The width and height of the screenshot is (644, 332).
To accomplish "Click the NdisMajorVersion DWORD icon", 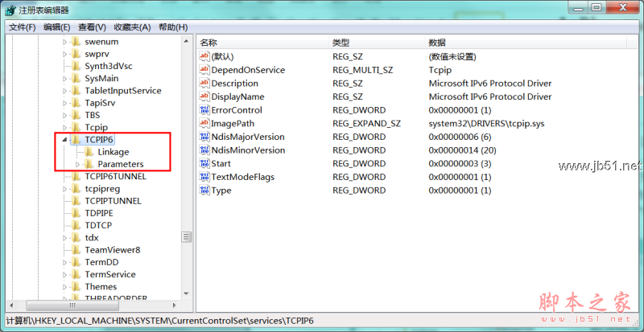I will [x=204, y=137].
